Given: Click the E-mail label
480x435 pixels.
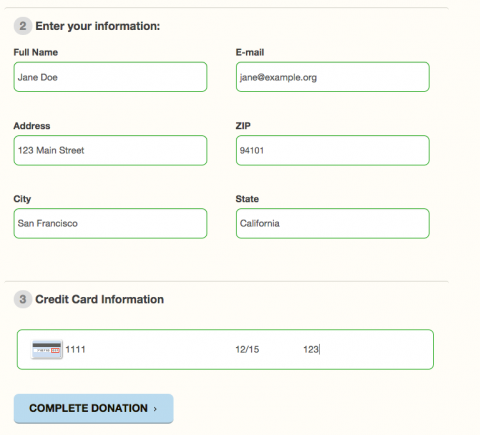Looking at the screenshot, I should pos(250,52).
